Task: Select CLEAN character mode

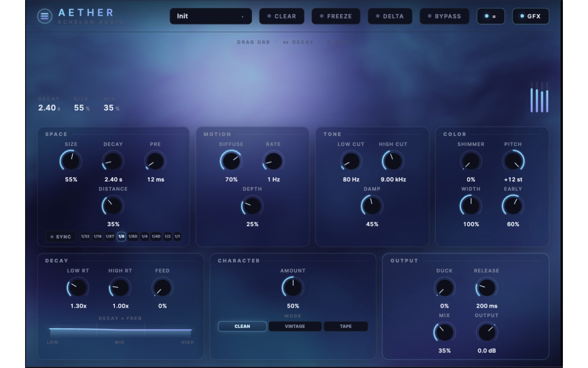Action: (242, 326)
